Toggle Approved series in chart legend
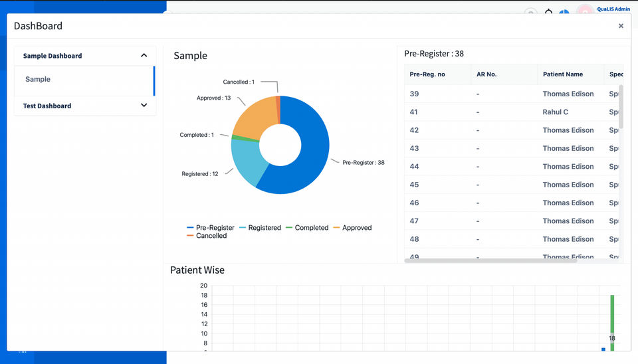Screen dimensions: 638x364 coord(352,228)
